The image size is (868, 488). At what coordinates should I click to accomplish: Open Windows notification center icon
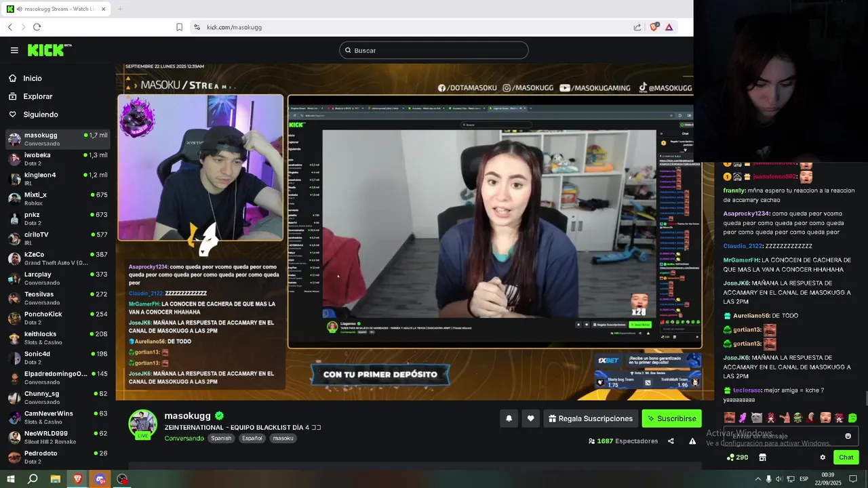(854, 479)
